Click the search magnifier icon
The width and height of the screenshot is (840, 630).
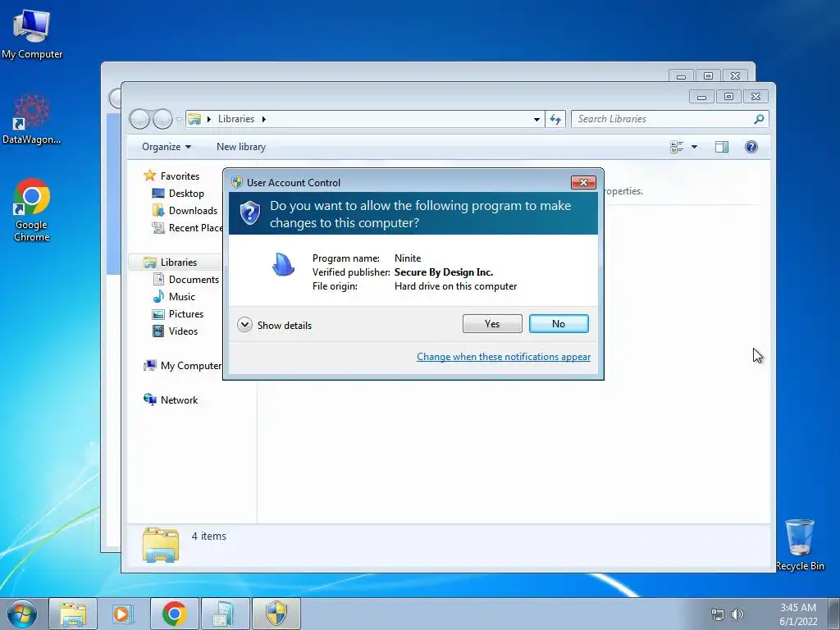(x=759, y=119)
